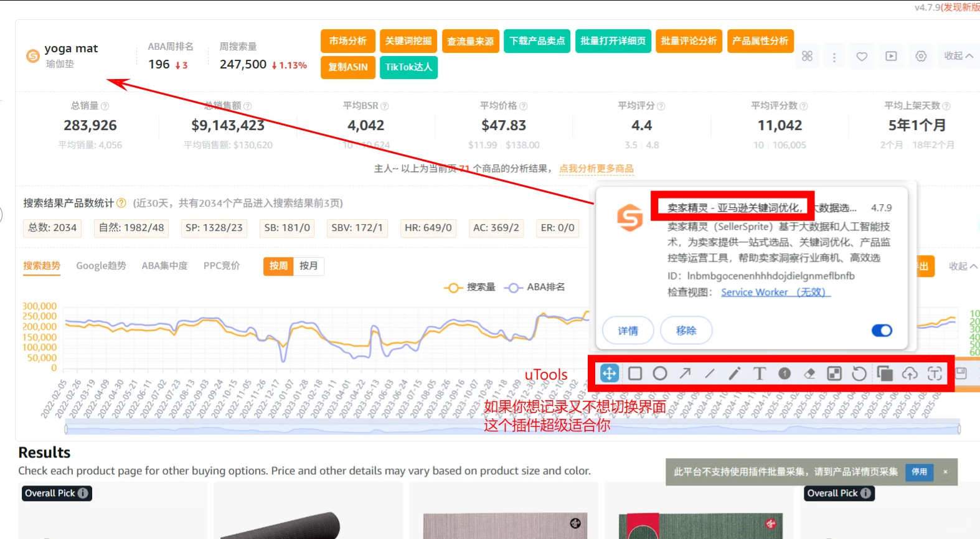
Task: Switch chart to 按月 view
Action: 308,266
